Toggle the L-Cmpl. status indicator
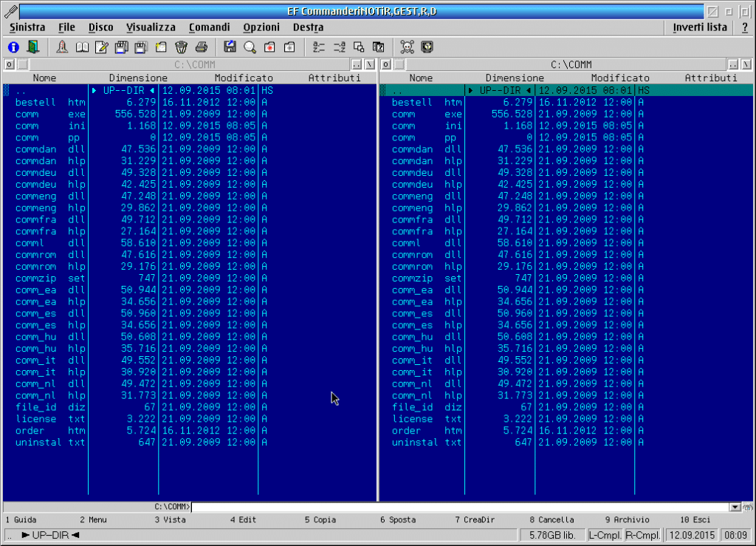Viewport: 756px width, 546px height. [605, 535]
